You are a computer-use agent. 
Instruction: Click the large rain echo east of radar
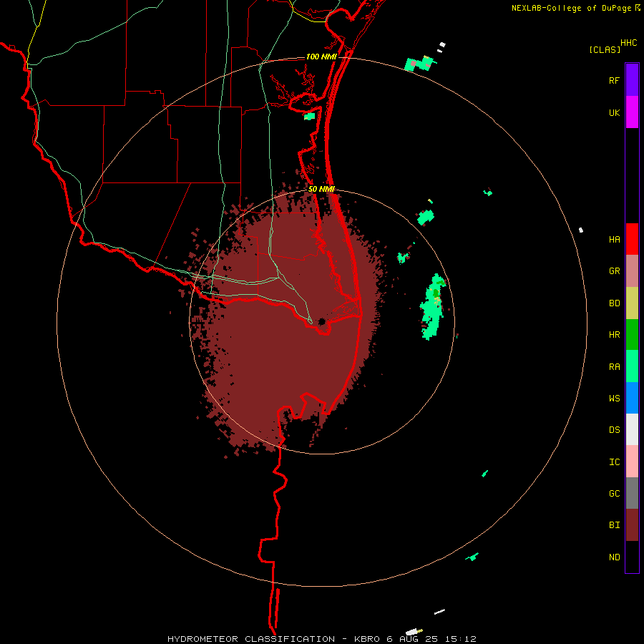(x=432, y=306)
